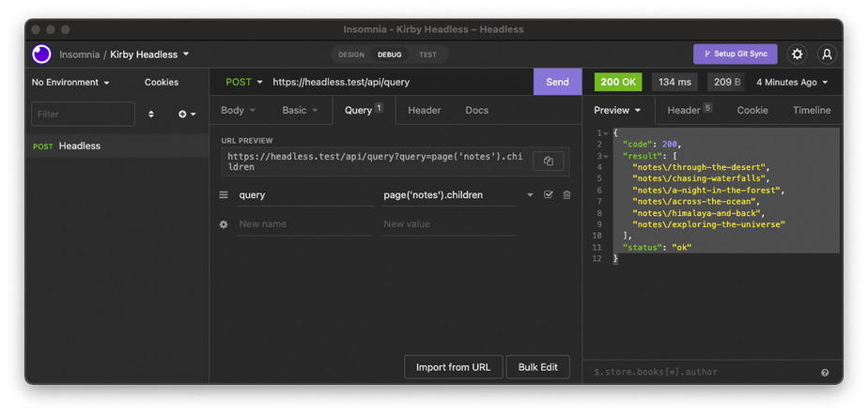Open the user account icon
The image size is (868, 415).
pyautogui.click(x=826, y=54)
